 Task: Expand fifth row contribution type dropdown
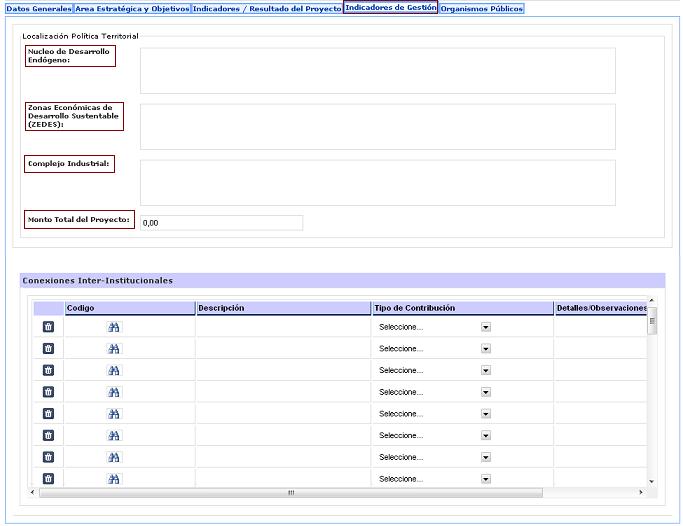coord(486,414)
